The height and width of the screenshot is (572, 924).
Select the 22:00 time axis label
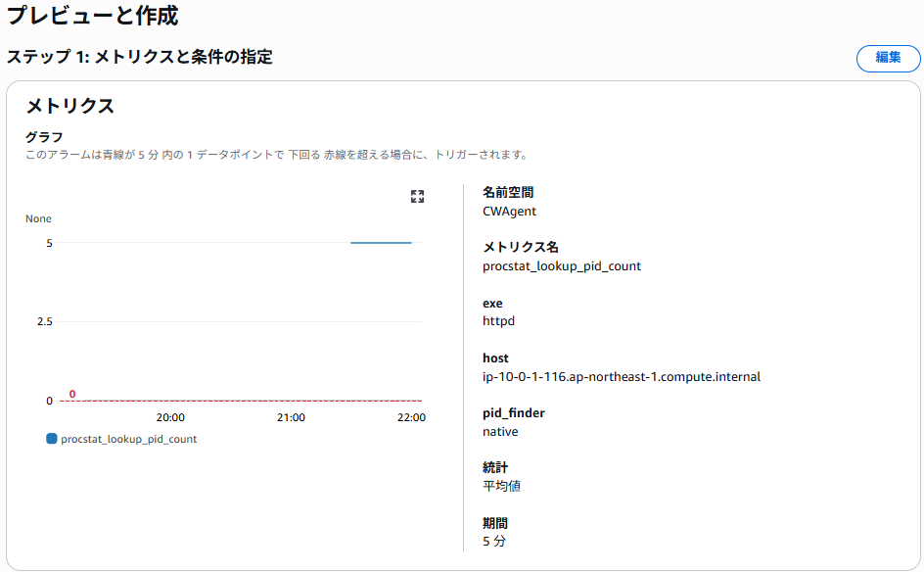click(x=411, y=417)
